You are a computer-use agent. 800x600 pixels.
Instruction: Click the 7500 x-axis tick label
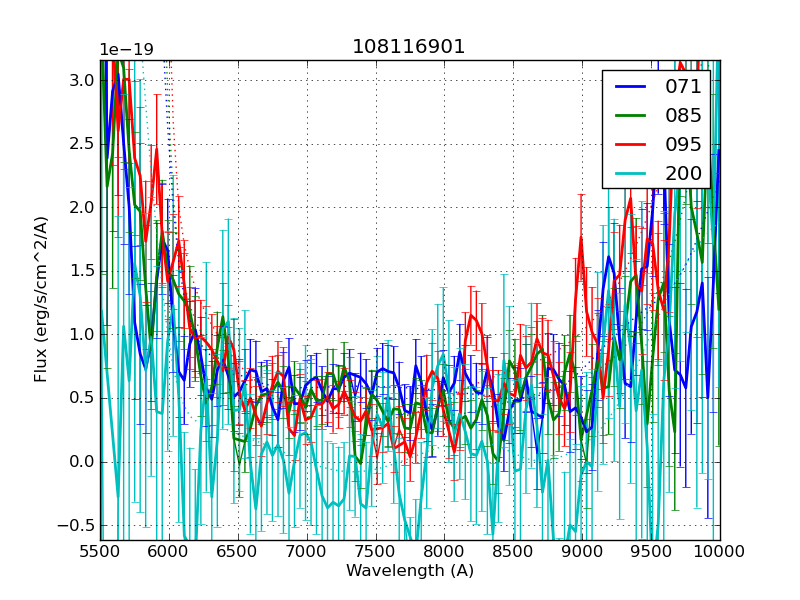376,551
